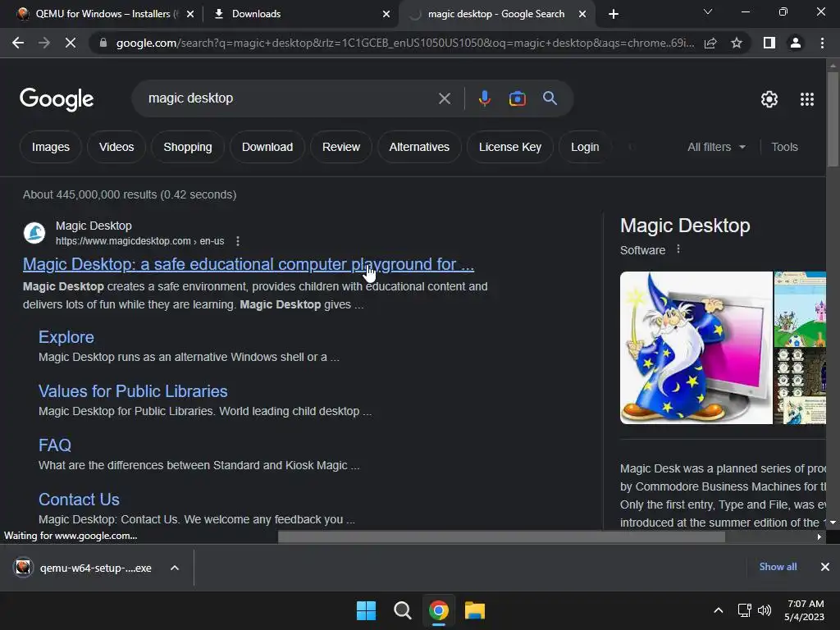Filter results by Videos
This screenshot has height=630, width=840.
click(116, 147)
